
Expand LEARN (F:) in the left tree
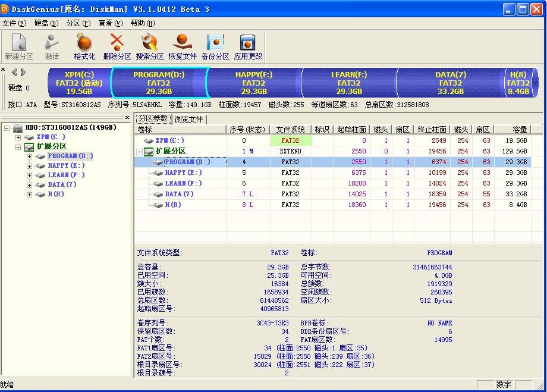pos(29,175)
